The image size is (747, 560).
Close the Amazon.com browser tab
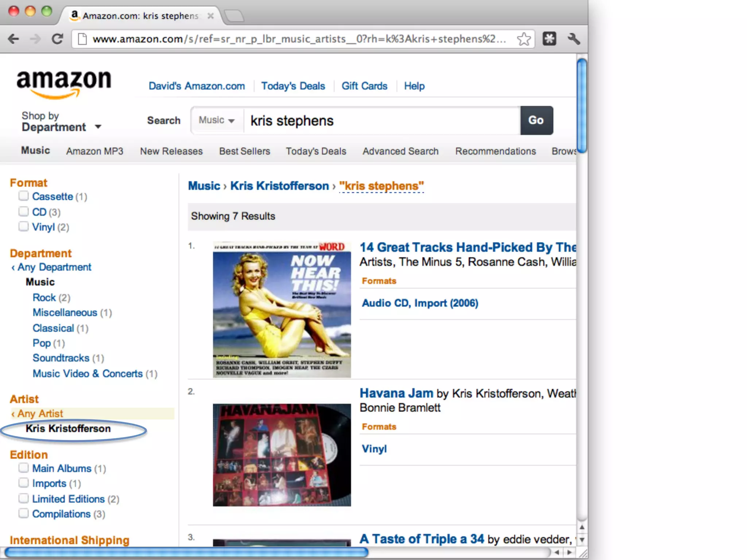pyautogui.click(x=210, y=16)
